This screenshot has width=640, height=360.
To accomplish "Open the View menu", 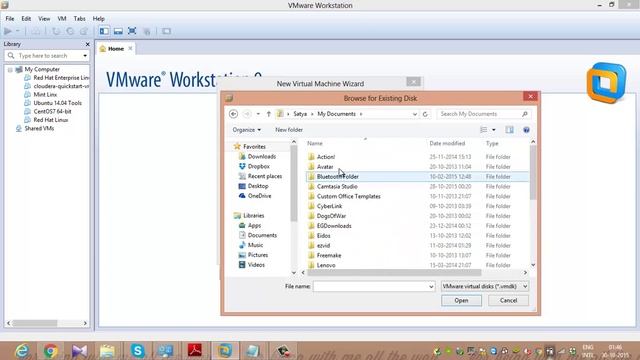I will (x=44, y=18).
